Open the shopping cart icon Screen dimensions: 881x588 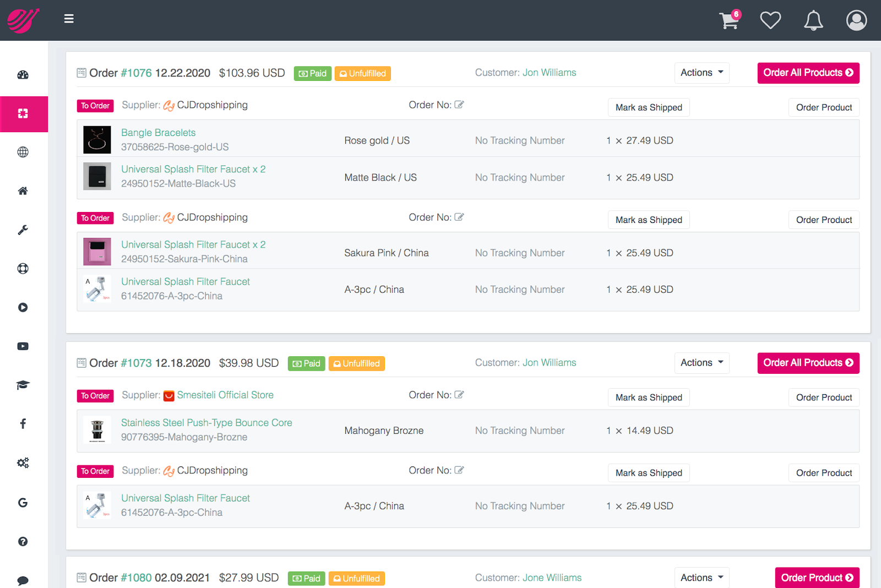point(730,20)
